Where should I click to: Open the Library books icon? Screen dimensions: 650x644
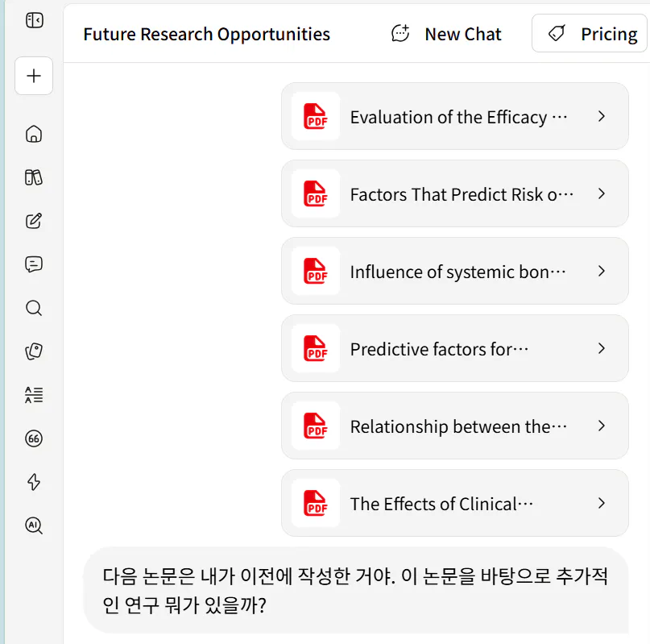tap(34, 177)
